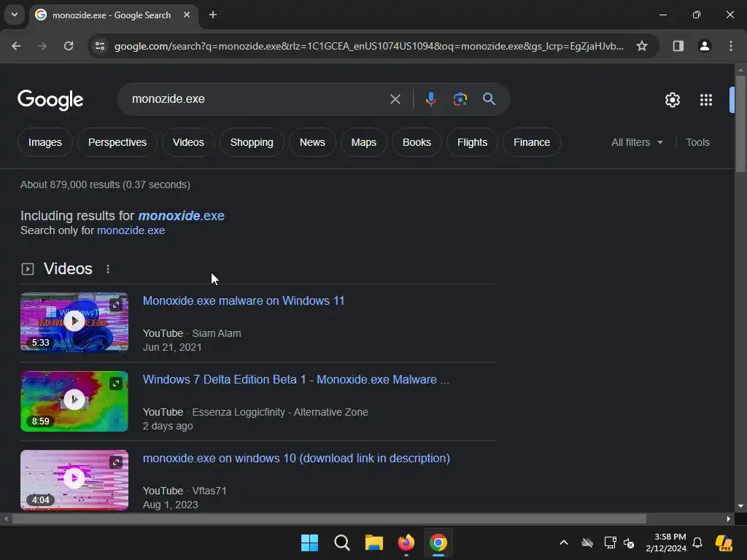Click the horizontal scrollbar thumb
Image resolution: width=747 pixels, height=560 pixels.
pyautogui.click(x=329, y=518)
